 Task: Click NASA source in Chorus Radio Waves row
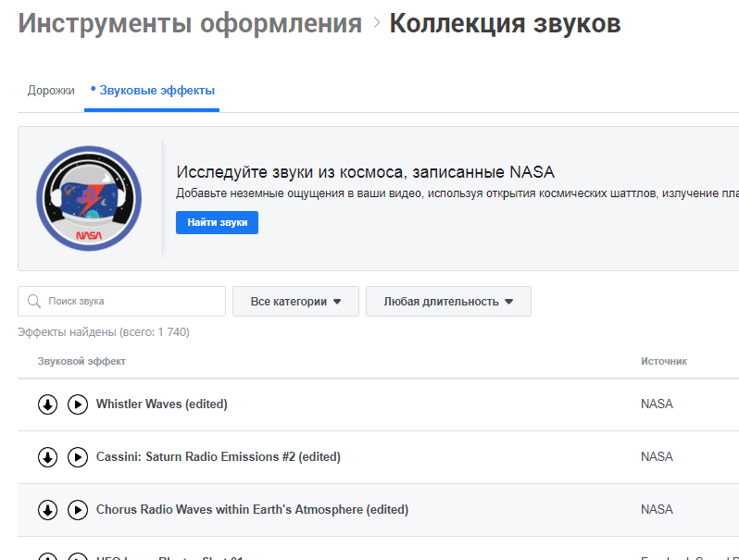tap(657, 510)
